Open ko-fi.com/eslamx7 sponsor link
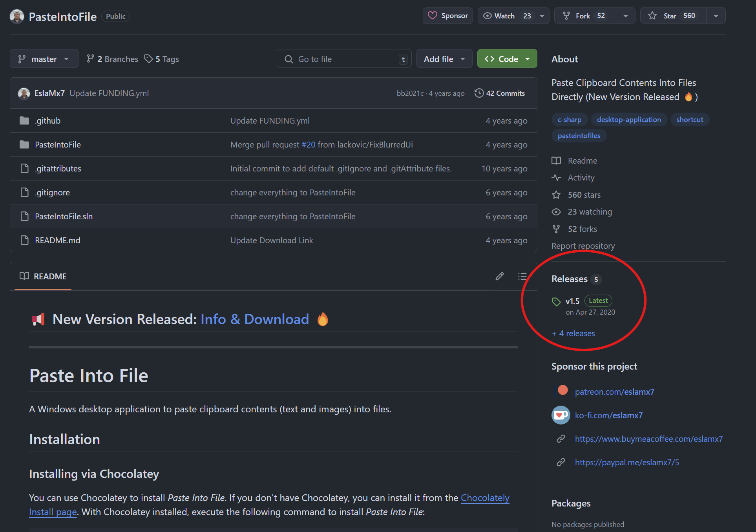This screenshot has width=756, height=532. pos(608,415)
